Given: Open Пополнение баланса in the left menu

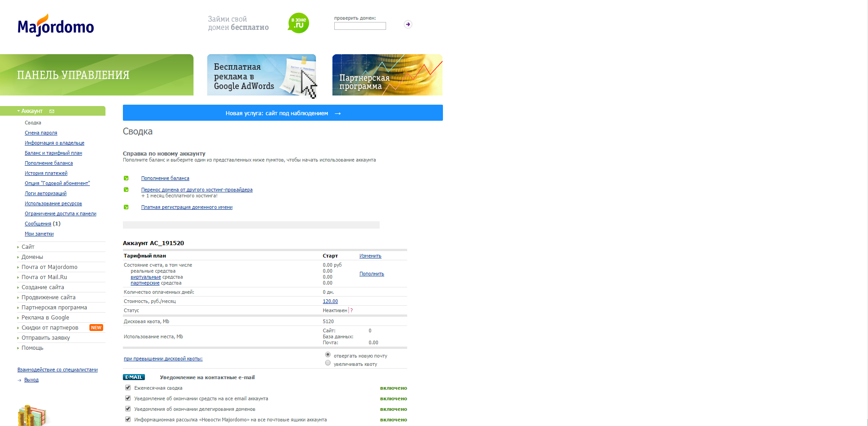Looking at the screenshot, I should pyautogui.click(x=49, y=163).
